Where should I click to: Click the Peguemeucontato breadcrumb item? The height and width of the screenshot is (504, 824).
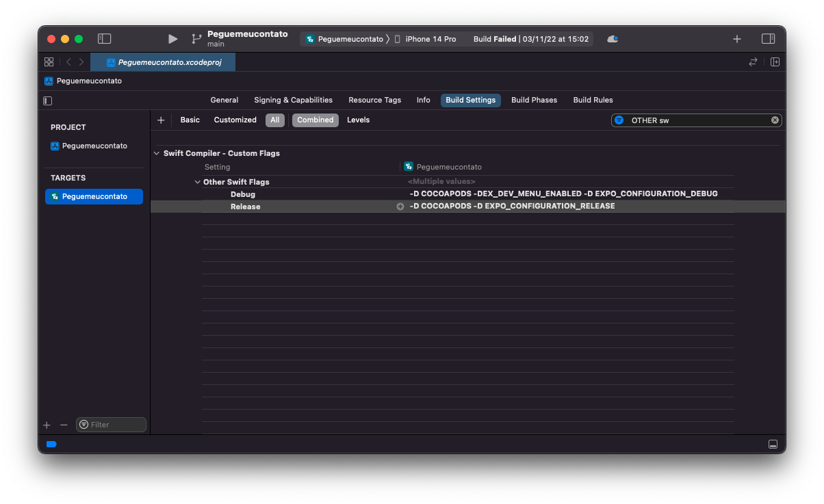click(89, 81)
